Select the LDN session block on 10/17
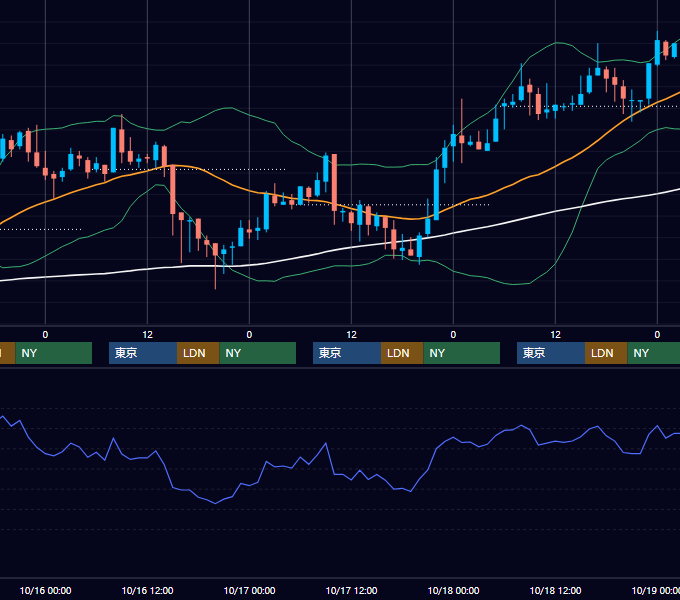This screenshot has height=600, width=680. coord(402,353)
